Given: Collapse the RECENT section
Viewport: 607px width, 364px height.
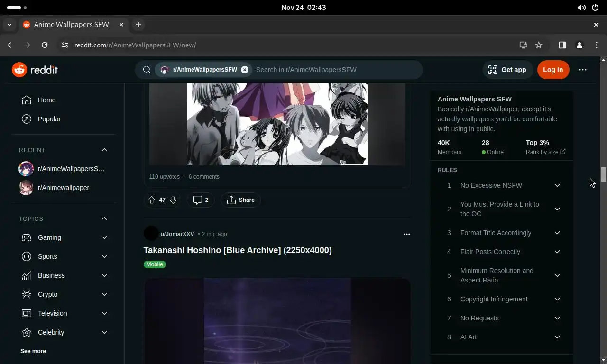Looking at the screenshot, I should pos(104,150).
